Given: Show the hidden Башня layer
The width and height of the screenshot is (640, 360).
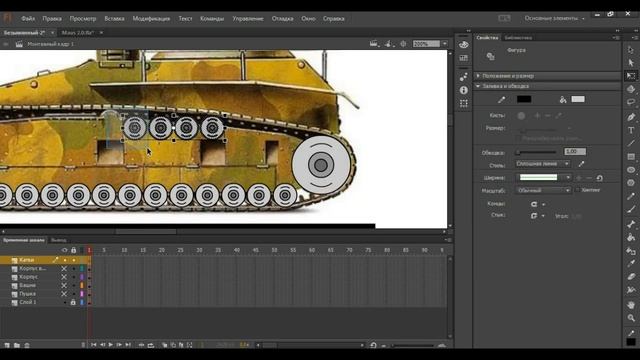Looking at the screenshot, I should click(x=64, y=285).
